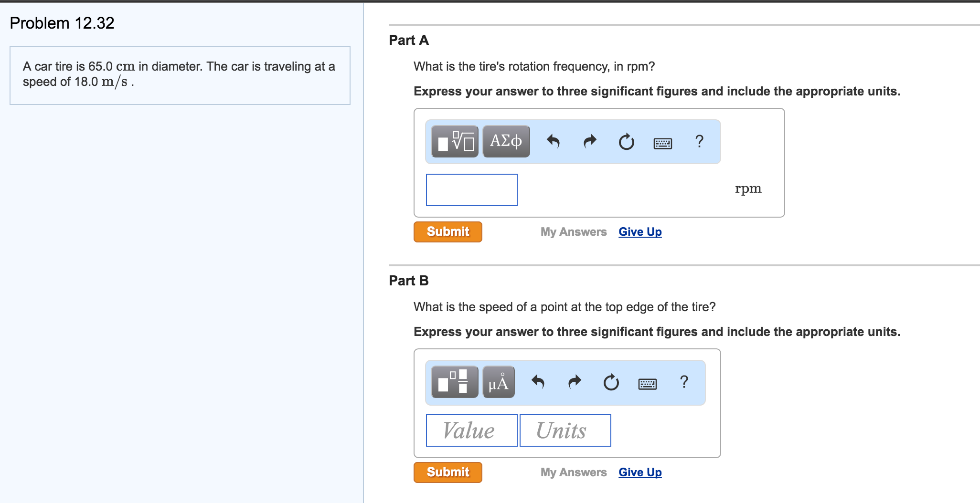The width and height of the screenshot is (980, 503).
Task: Select the μÅ units symbol tool
Action: pos(498,382)
